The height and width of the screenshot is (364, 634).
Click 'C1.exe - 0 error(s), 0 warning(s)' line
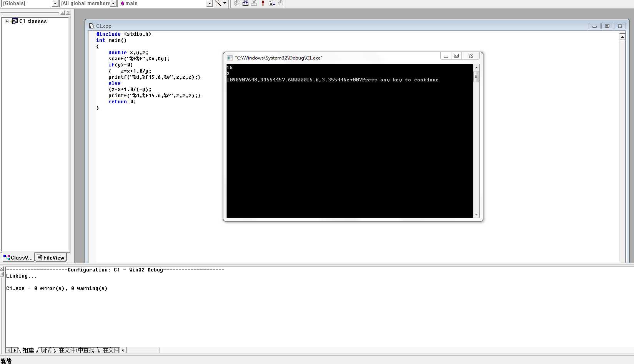click(57, 288)
